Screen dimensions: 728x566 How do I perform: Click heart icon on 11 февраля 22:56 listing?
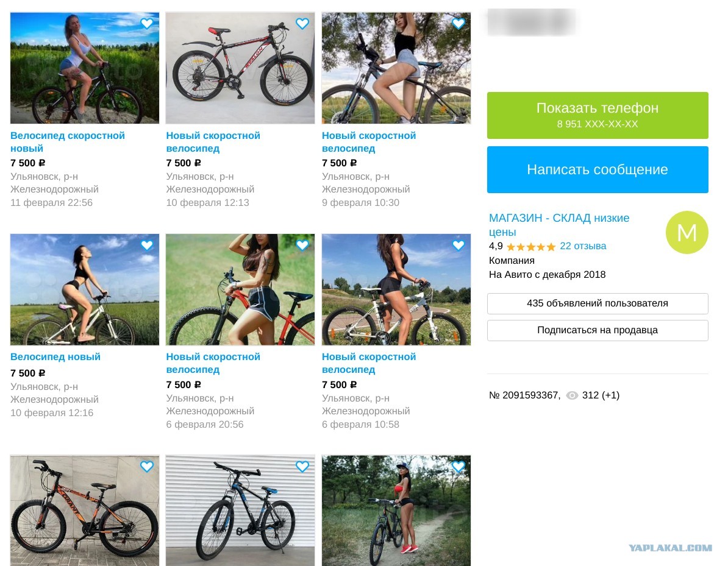pyautogui.click(x=147, y=24)
